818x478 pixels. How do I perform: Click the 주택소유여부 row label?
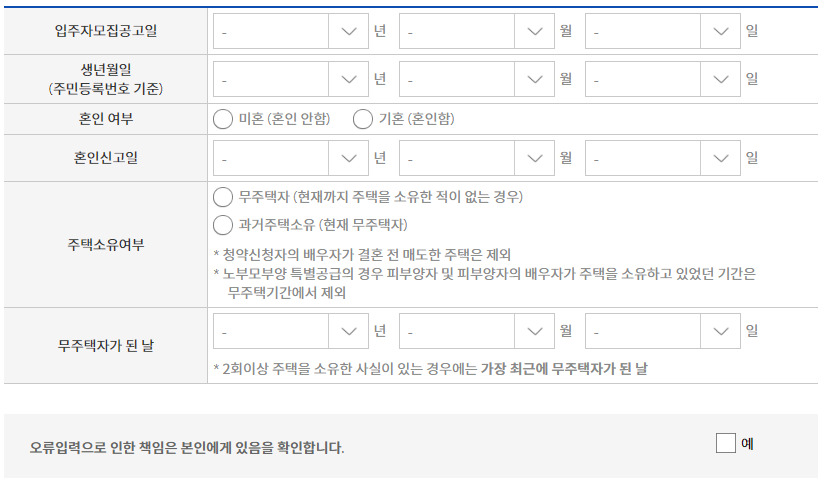click(x=106, y=244)
